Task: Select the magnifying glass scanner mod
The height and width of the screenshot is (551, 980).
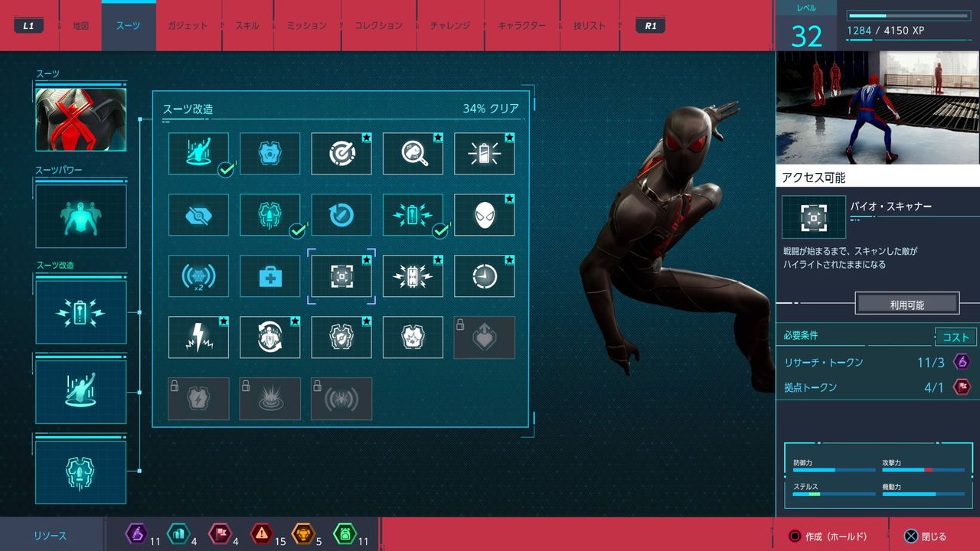Action: (413, 154)
